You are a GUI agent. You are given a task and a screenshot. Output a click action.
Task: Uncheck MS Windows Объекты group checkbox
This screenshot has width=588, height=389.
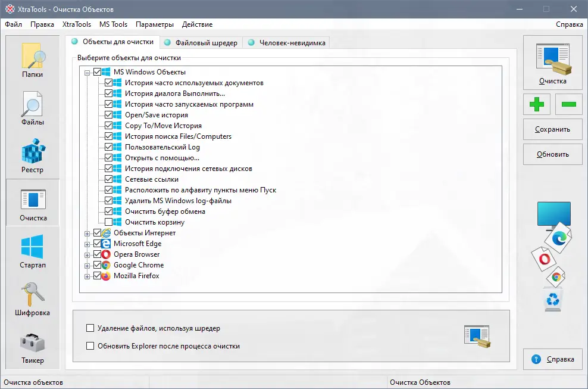coord(97,71)
